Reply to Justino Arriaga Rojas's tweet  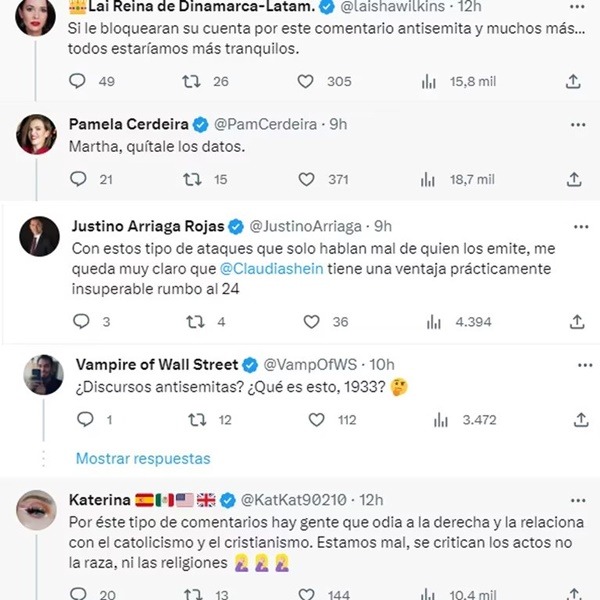pyautogui.click(x=80, y=322)
